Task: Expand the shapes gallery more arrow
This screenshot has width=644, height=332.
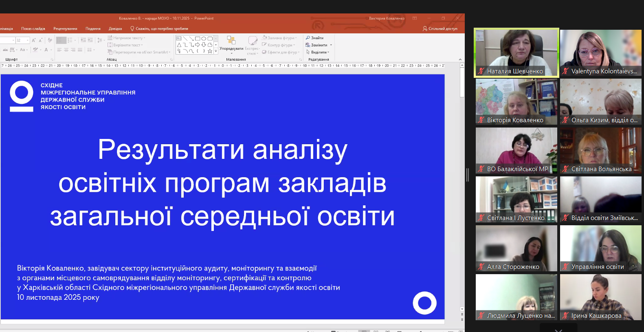Action: tap(216, 51)
